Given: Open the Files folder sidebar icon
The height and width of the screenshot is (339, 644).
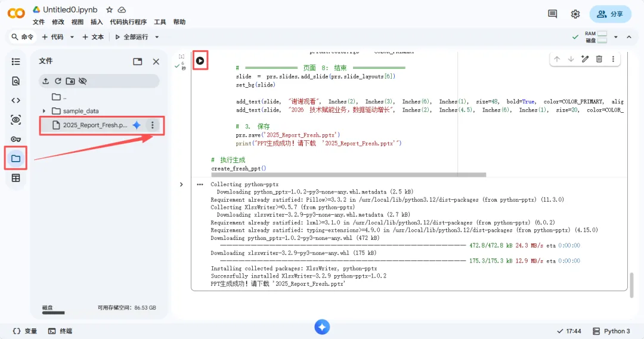Looking at the screenshot, I should 16,158.
